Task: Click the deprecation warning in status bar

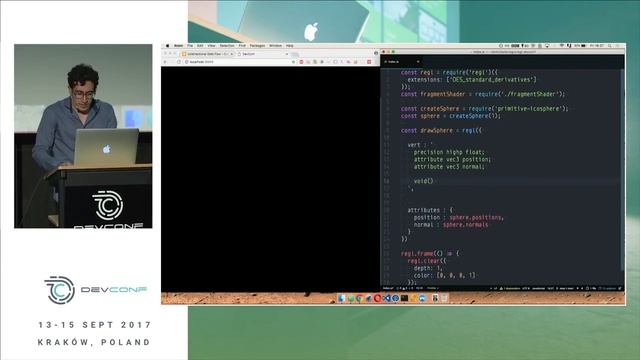Action: tap(510, 289)
